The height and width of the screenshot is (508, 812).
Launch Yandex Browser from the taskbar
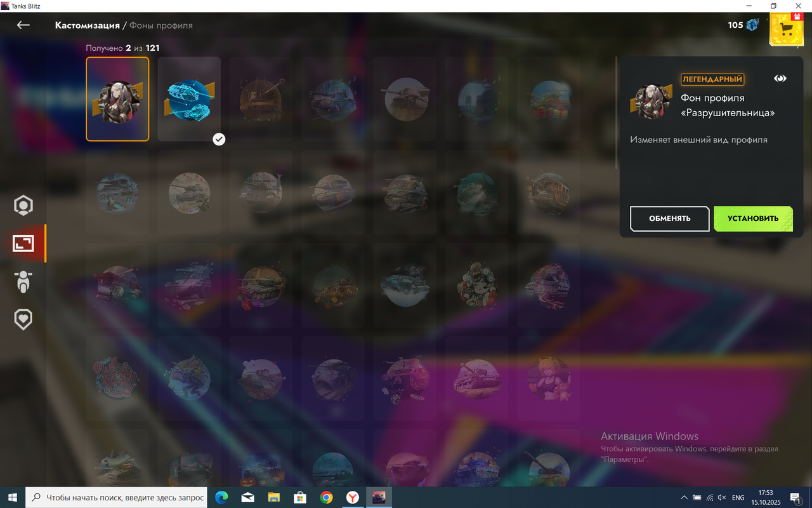click(x=352, y=497)
